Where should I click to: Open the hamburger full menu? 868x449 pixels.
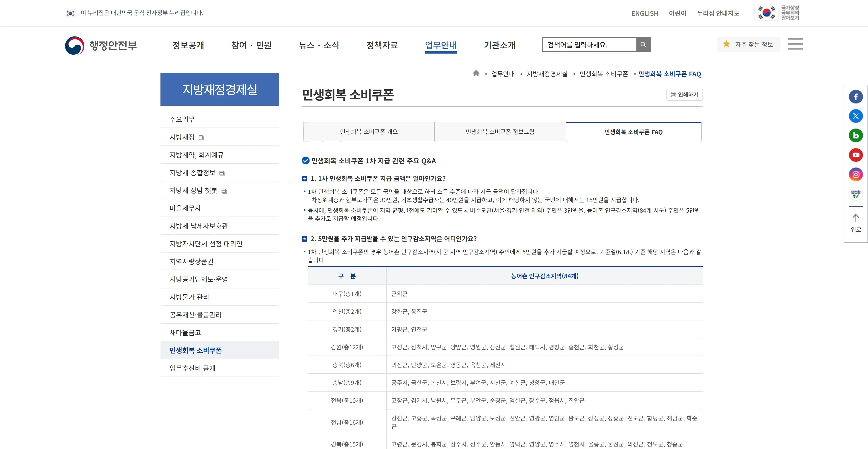click(795, 44)
